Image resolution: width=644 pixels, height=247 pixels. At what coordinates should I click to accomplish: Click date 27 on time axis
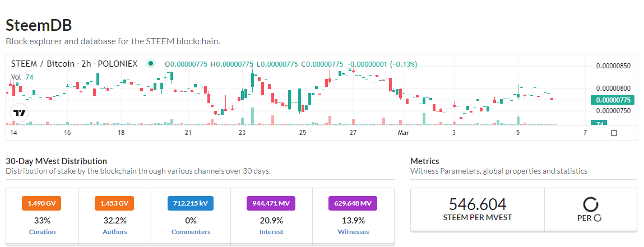[353, 133]
